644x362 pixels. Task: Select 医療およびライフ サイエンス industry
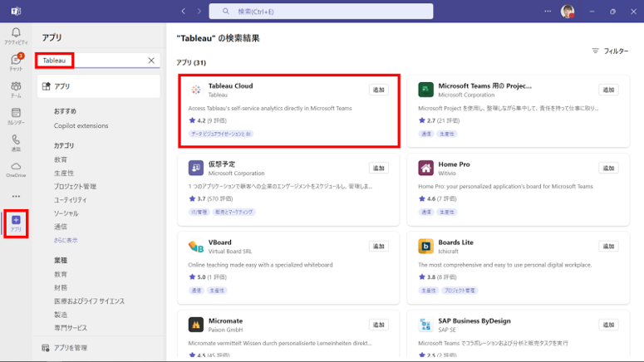(x=89, y=301)
